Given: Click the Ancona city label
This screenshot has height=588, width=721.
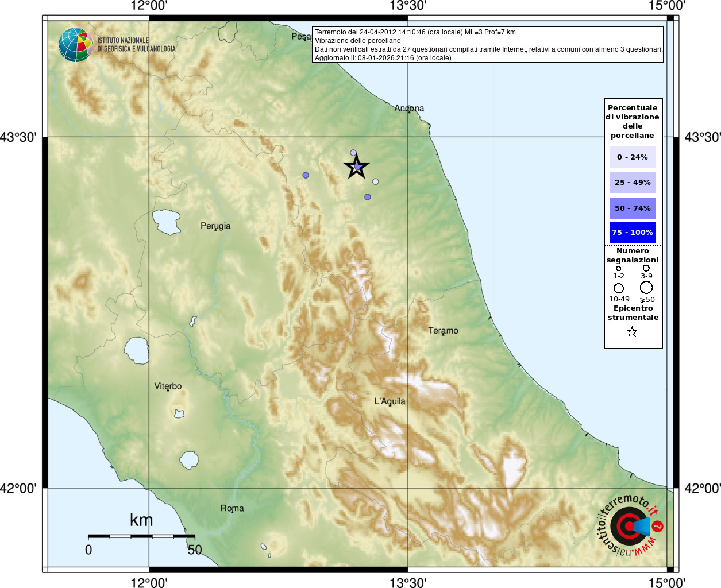Looking at the screenshot, I should tap(409, 108).
